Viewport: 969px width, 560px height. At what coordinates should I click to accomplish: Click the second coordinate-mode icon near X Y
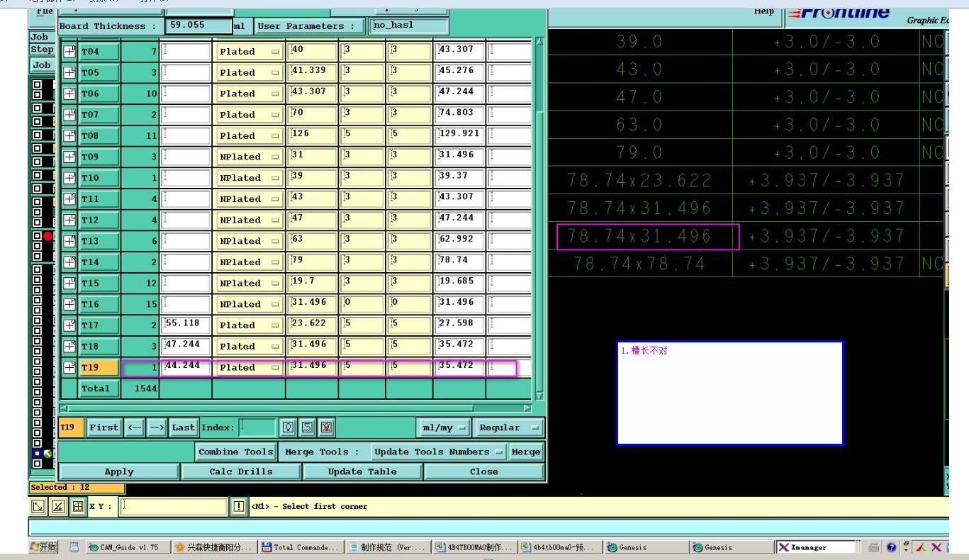(58, 506)
